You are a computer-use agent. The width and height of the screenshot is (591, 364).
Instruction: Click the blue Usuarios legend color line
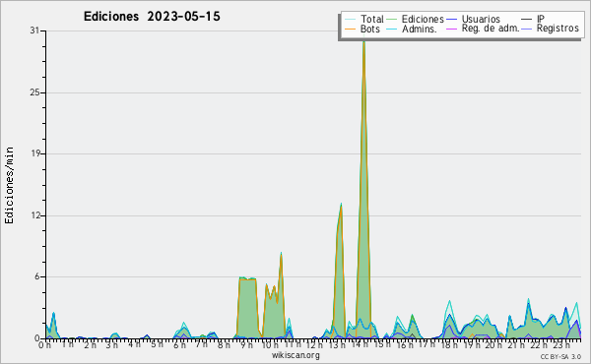[451, 19]
